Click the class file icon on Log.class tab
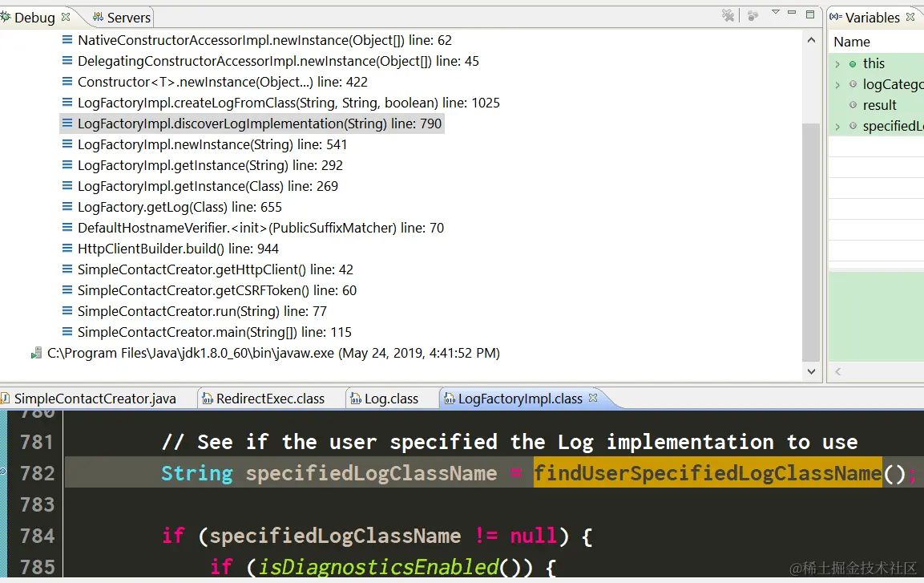This screenshot has height=583, width=924. coord(356,399)
